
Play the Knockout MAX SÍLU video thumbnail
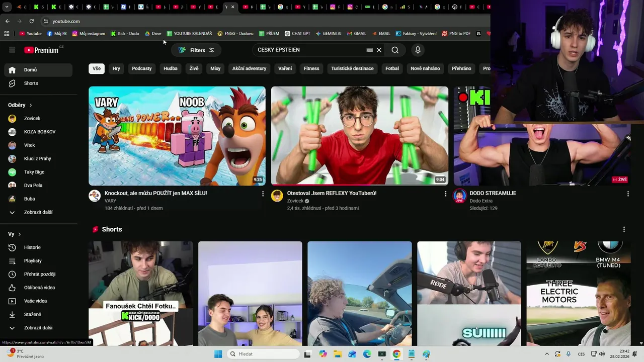pyautogui.click(x=177, y=136)
